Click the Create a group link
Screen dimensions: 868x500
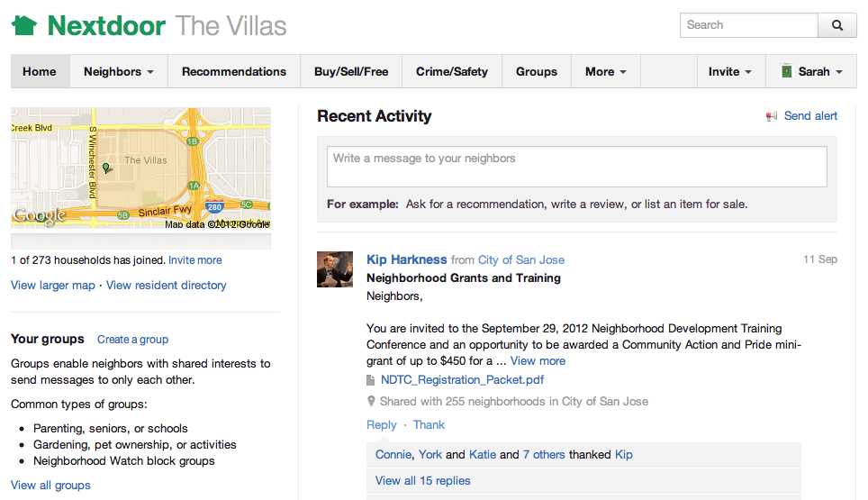click(133, 340)
